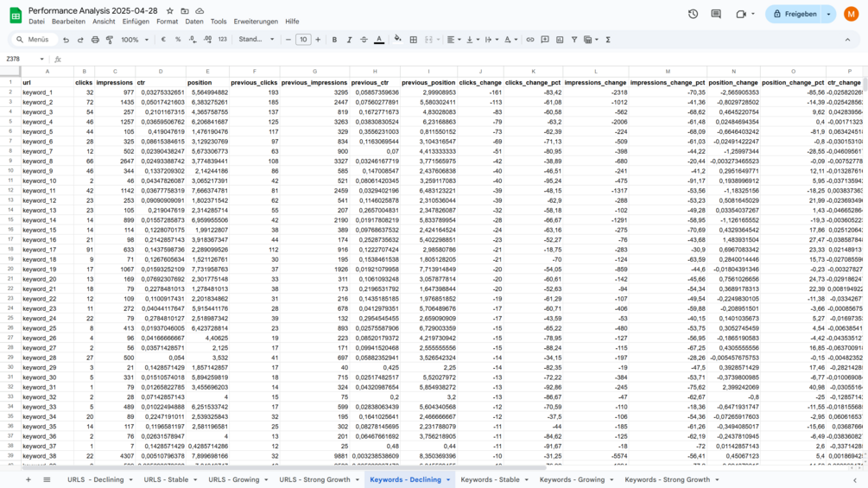
Task: Increase the font size with plus
Action: coord(318,40)
